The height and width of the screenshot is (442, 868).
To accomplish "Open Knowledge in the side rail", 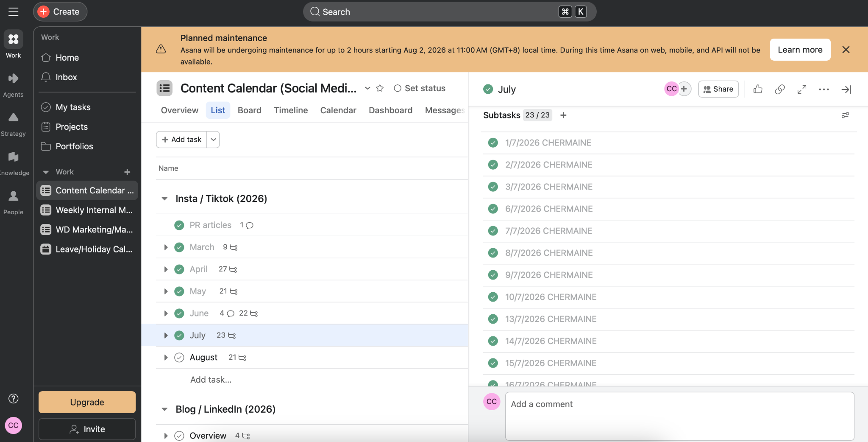I will [x=13, y=163].
